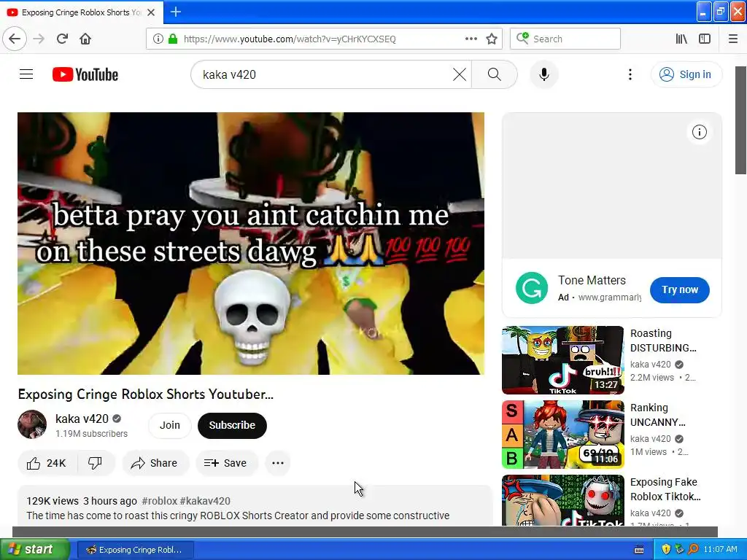Open Roasting DISTURBING video thumbnail

[562, 360]
